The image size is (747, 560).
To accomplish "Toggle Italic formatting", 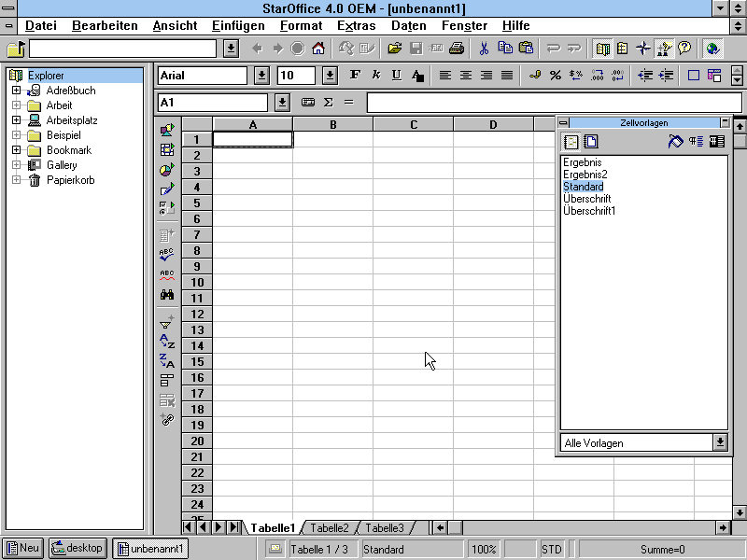I will tap(376, 76).
